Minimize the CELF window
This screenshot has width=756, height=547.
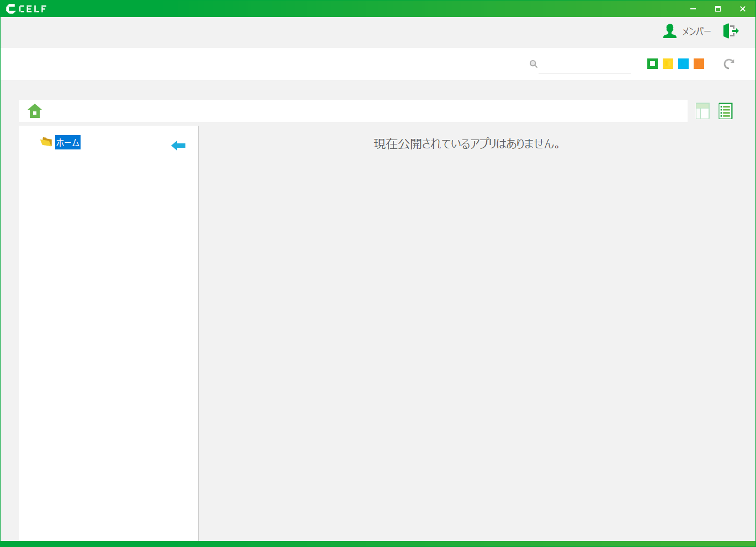click(693, 9)
